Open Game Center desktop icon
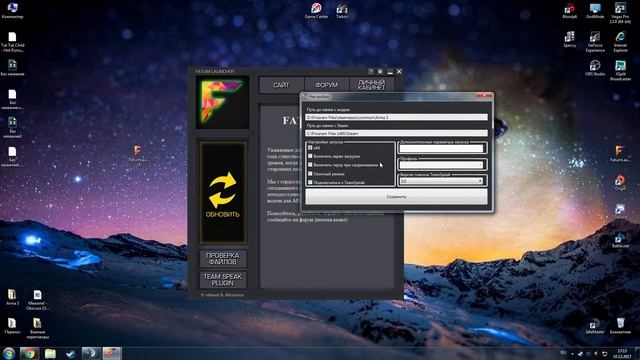The width and height of the screenshot is (640, 360). point(316,11)
